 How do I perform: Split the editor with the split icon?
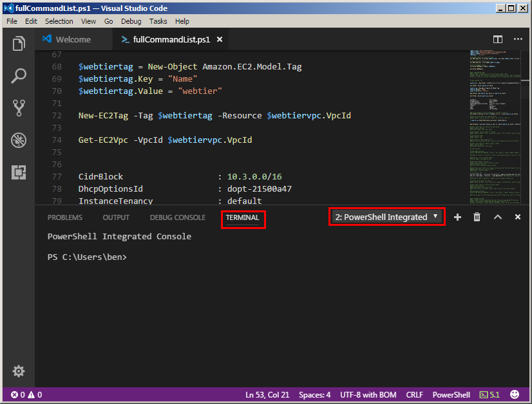tap(497, 39)
